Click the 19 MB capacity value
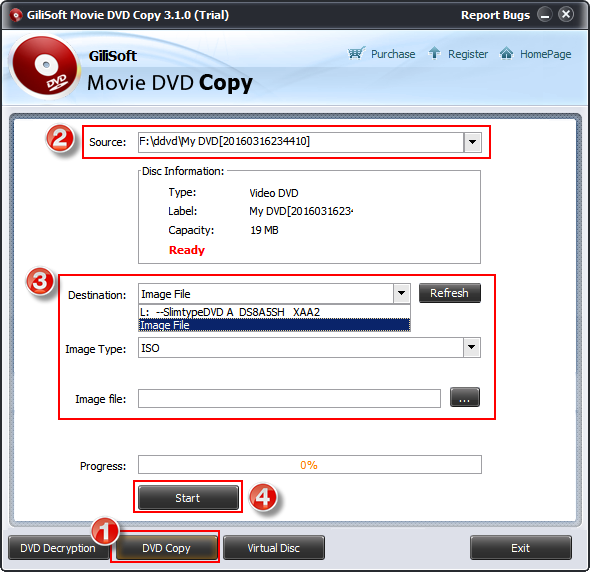The image size is (590, 572). click(x=264, y=230)
